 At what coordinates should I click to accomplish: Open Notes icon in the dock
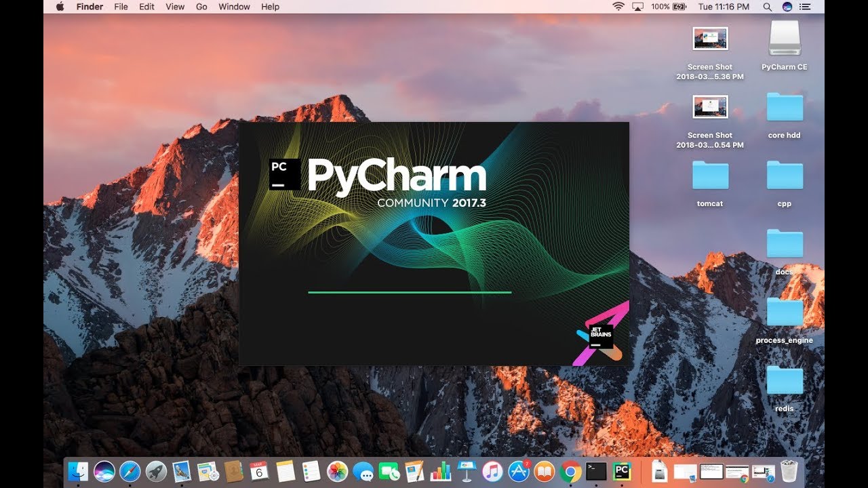coord(285,471)
